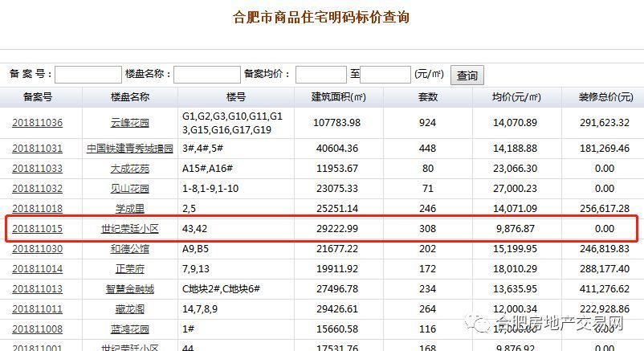Viewport: 644px width, 351px height.
Task: Open record link 201811014
Action: (38, 269)
